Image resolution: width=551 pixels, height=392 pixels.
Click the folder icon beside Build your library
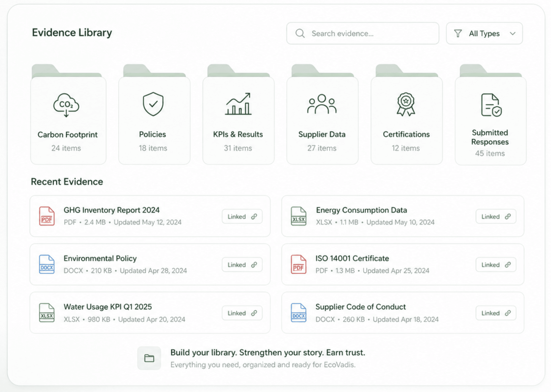(x=149, y=358)
